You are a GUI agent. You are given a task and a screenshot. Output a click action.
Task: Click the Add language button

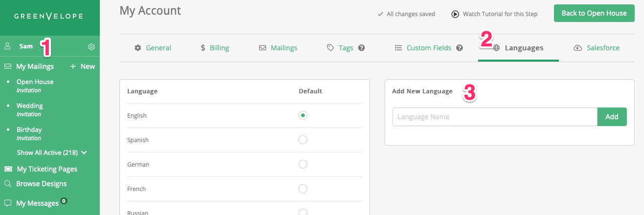[x=612, y=117]
